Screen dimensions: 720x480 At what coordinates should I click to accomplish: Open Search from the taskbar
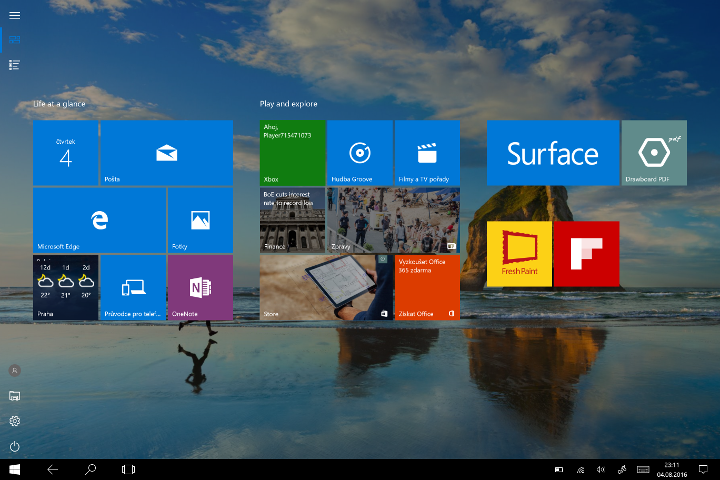(90, 469)
